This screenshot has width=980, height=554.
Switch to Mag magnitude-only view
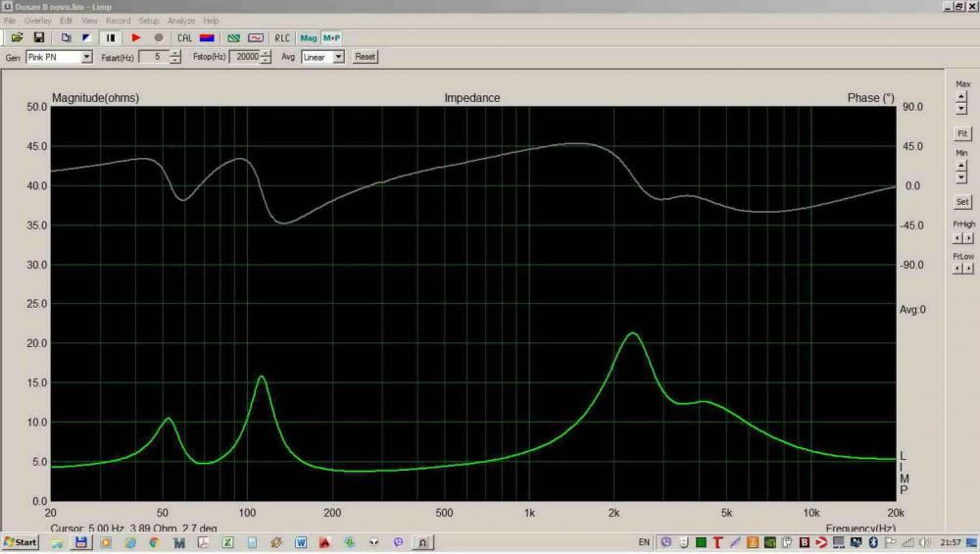309,38
